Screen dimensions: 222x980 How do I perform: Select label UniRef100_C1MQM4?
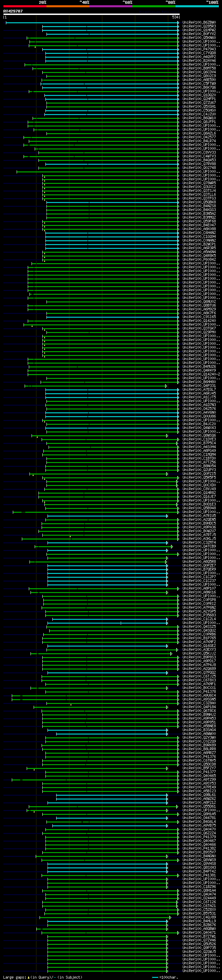199,455
